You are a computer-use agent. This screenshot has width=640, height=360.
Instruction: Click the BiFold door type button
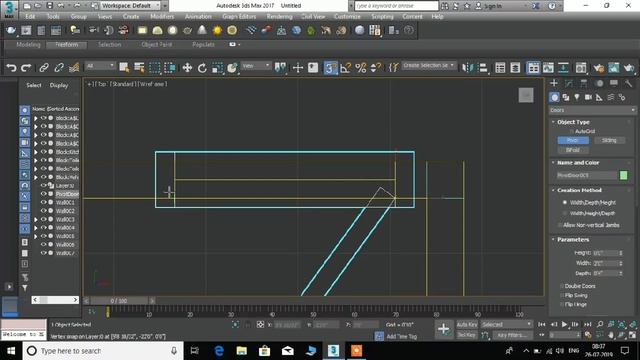[x=573, y=150]
